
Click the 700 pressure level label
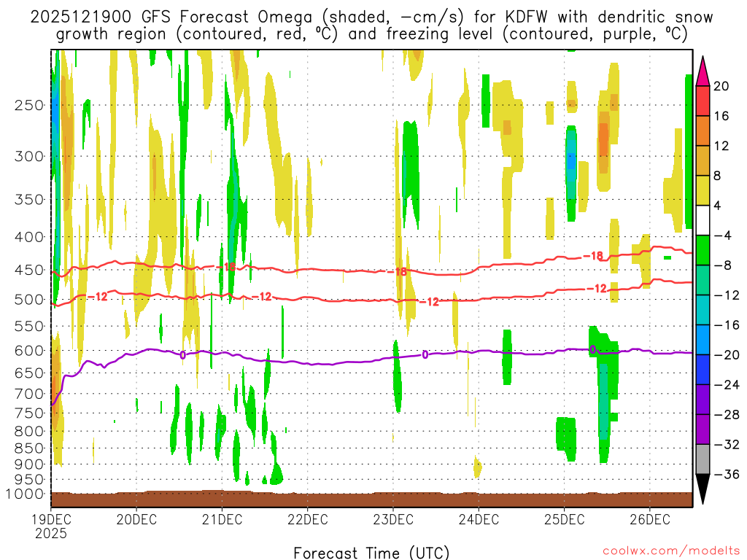click(29, 394)
